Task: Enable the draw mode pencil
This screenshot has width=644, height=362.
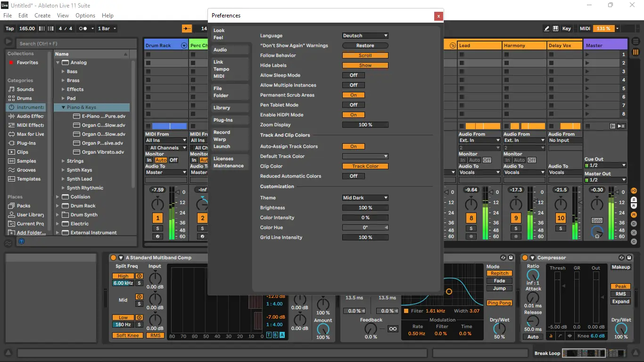Action: pyautogui.click(x=547, y=29)
